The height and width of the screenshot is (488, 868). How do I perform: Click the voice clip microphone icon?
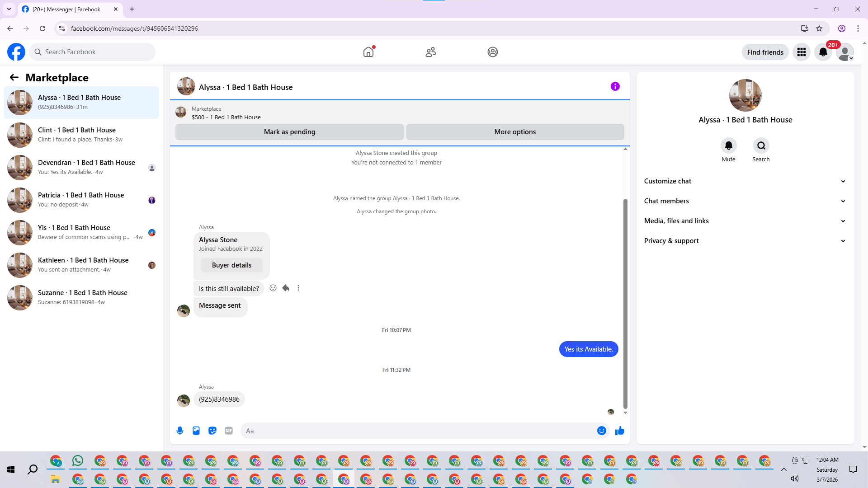pos(180,431)
